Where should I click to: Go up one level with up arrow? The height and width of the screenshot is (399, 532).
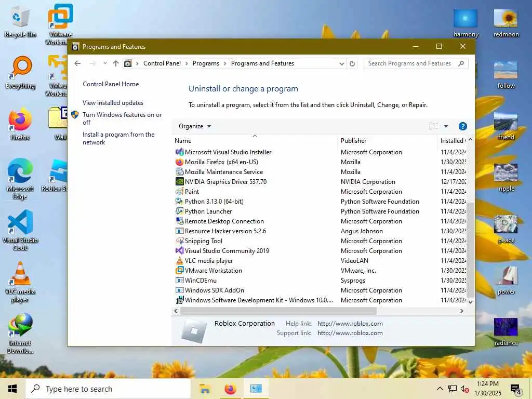point(116,63)
